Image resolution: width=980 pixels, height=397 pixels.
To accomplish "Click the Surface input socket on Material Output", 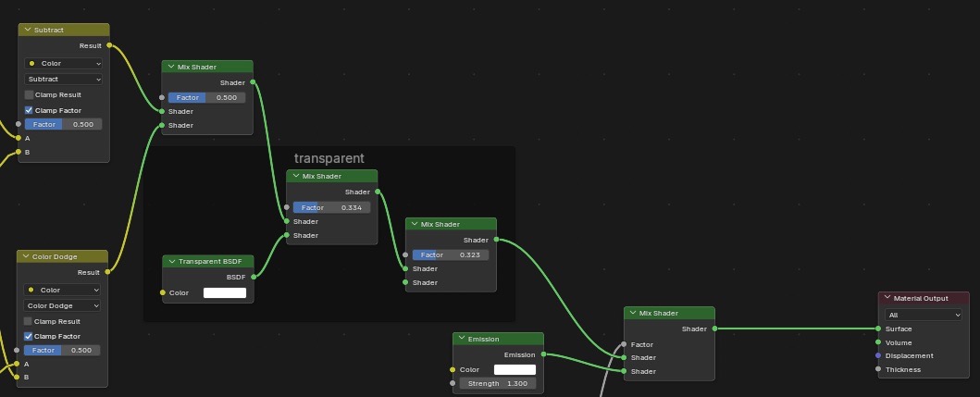I will [878, 329].
